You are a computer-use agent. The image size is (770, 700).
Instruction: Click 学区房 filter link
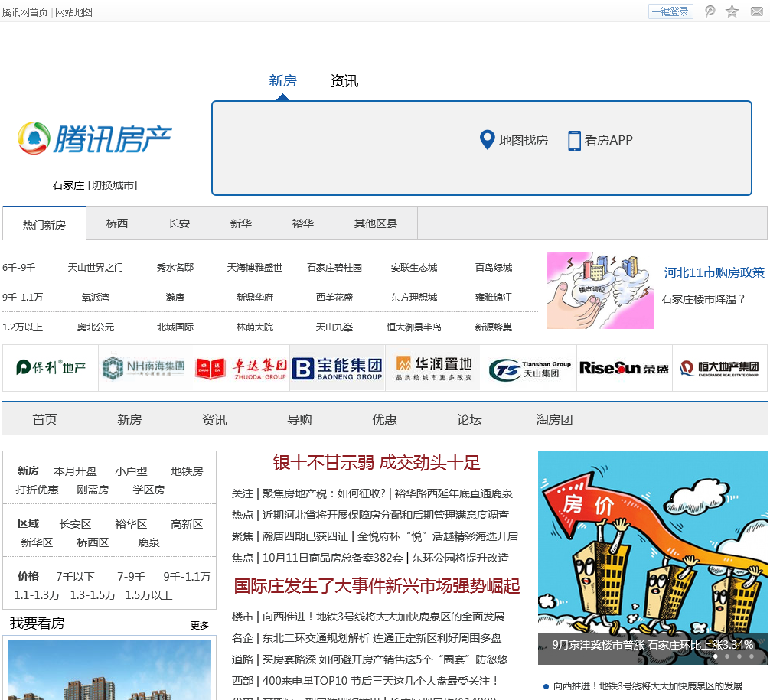tap(148, 490)
